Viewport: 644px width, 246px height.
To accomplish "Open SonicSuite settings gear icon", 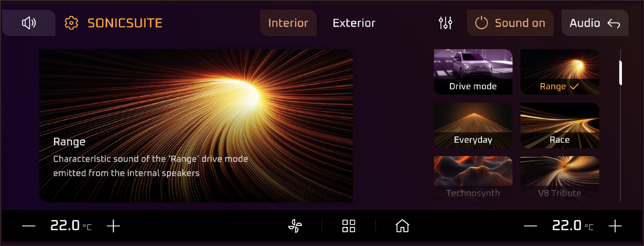I will click(72, 23).
